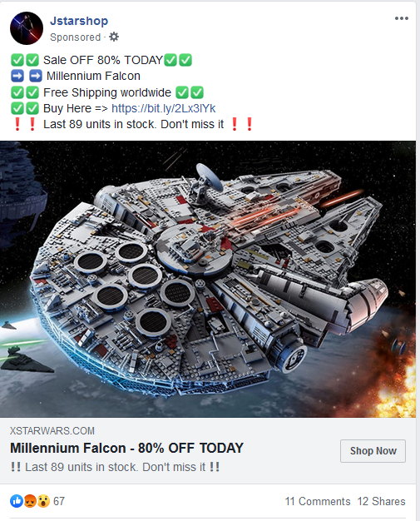420x521 pixels.
Task: Click the Sponsored gear settings icon
Action: (x=114, y=37)
